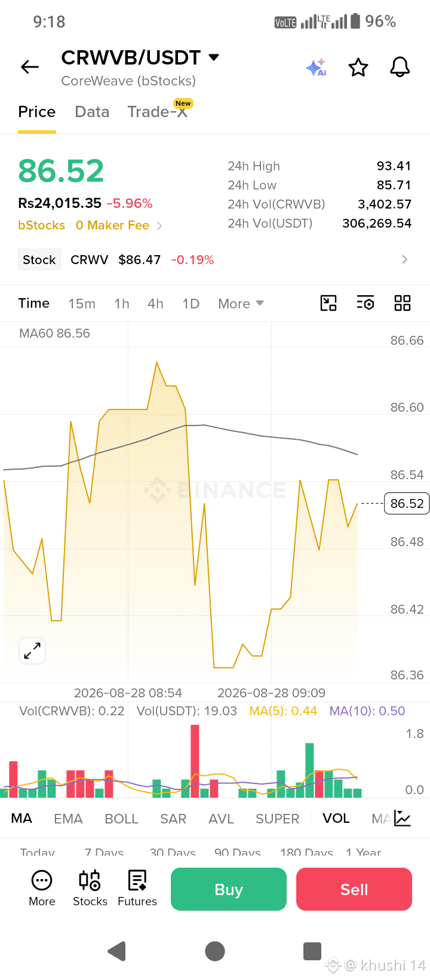
Task: Tap the chart drawing tools icon
Action: click(x=328, y=303)
